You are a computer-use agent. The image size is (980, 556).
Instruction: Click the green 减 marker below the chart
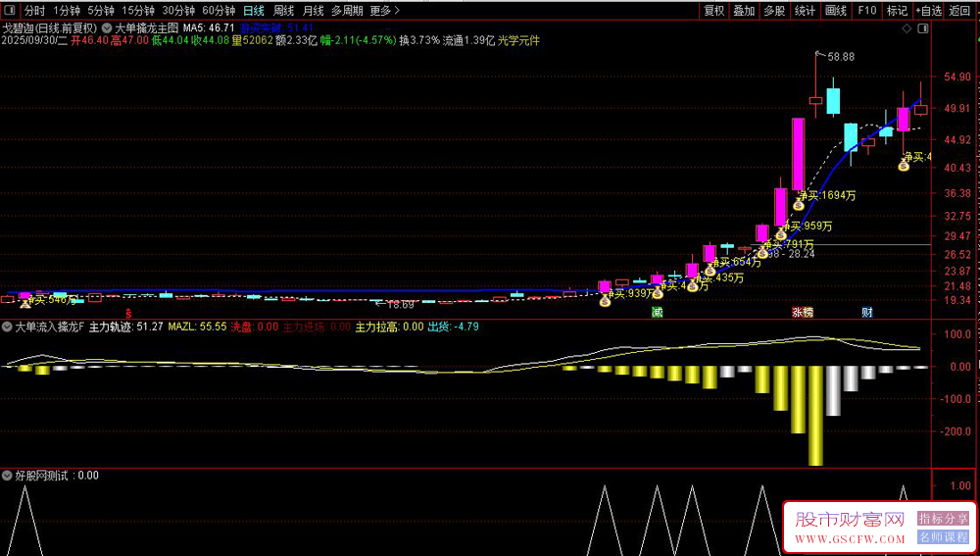coord(657,312)
